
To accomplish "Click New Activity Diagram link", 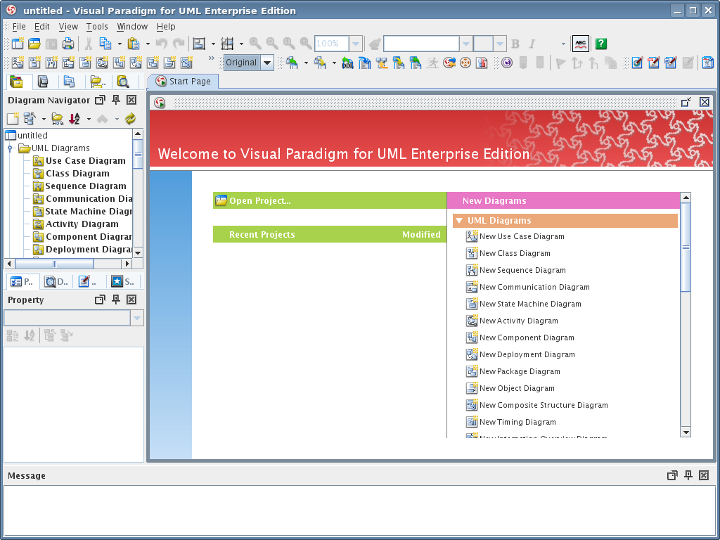I will [x=519, y=321].
